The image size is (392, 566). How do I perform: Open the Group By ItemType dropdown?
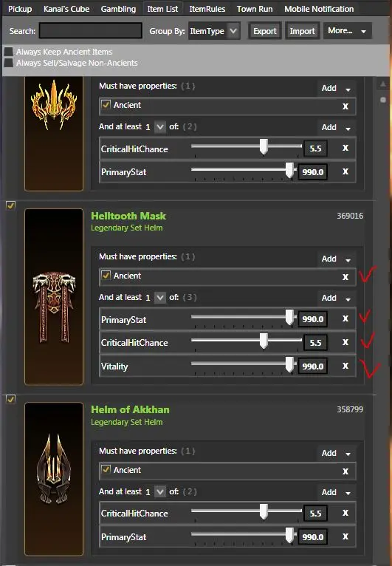(214, 31)
